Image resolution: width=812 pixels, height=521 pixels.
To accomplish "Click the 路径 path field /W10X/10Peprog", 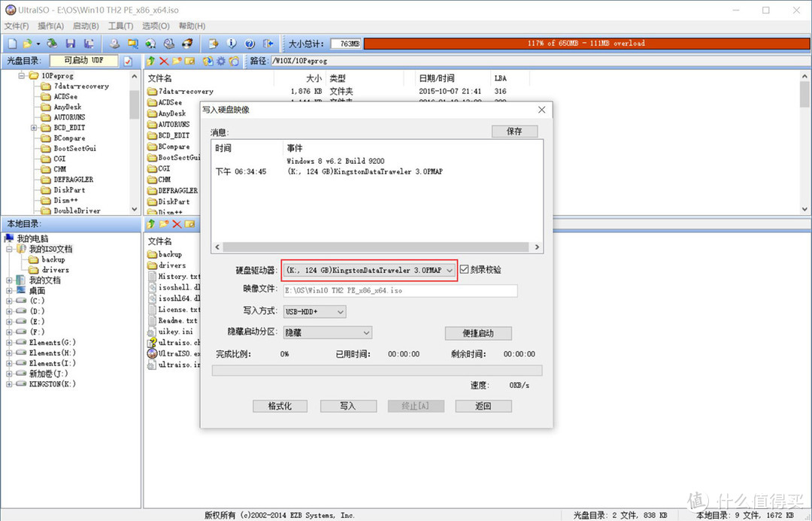I will [540, 61].
